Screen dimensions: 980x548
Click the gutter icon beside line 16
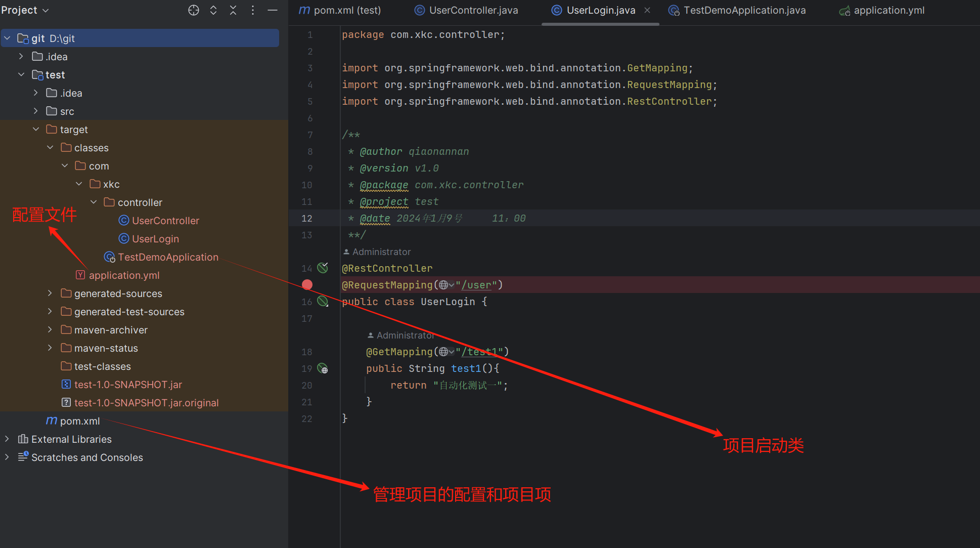pyautogui.click(x=323, y=302)
